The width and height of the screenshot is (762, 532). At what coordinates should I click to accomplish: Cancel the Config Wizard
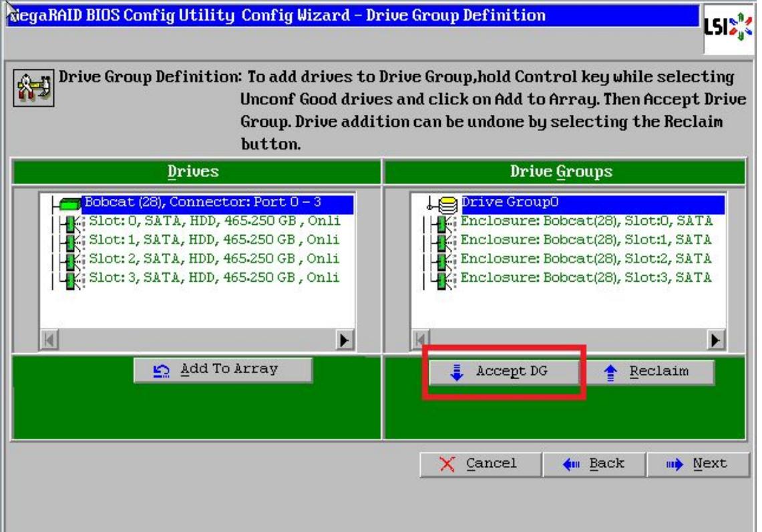pos(480,465)
